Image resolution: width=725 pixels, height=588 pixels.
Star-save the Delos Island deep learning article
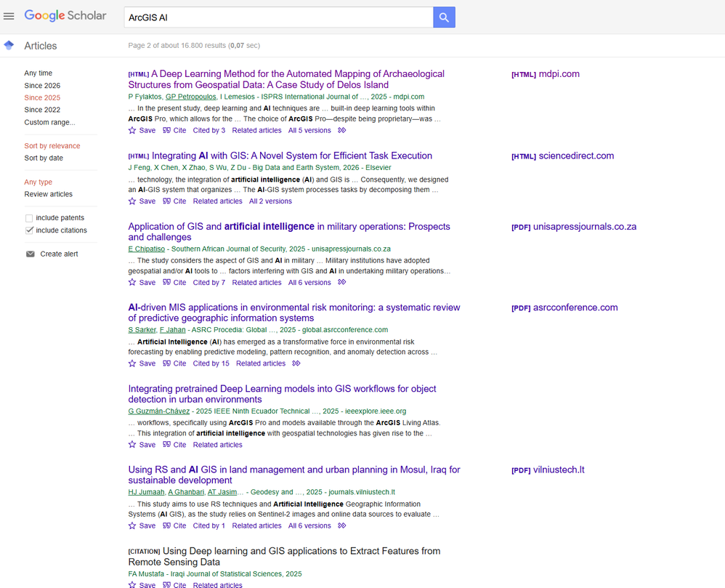coord(132,130)
